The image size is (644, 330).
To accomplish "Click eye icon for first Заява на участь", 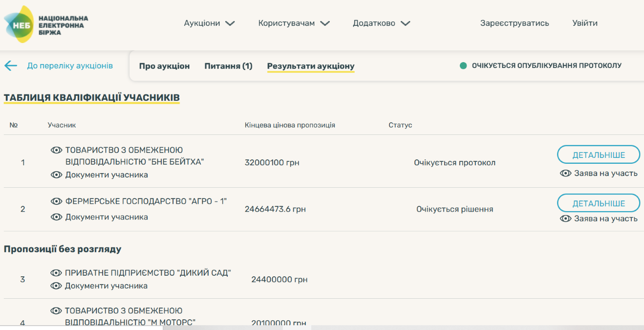I will (x=566, y=173).
